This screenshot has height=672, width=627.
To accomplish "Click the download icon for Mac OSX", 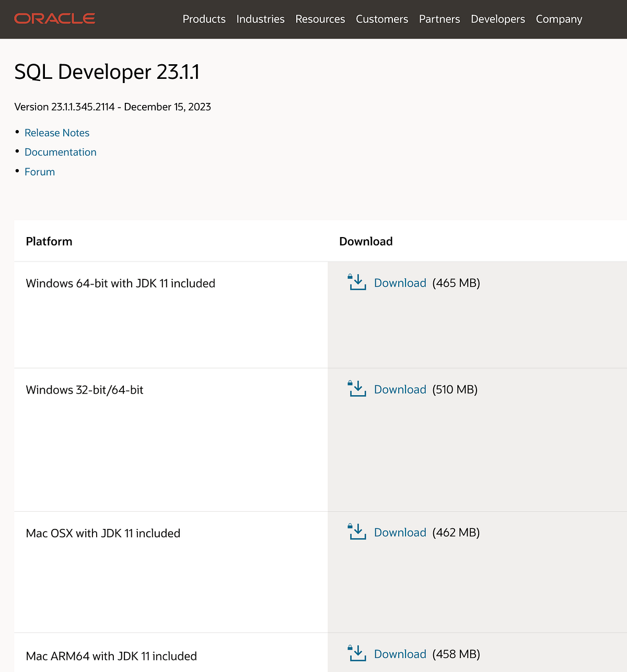I will (x=357, y=532).
